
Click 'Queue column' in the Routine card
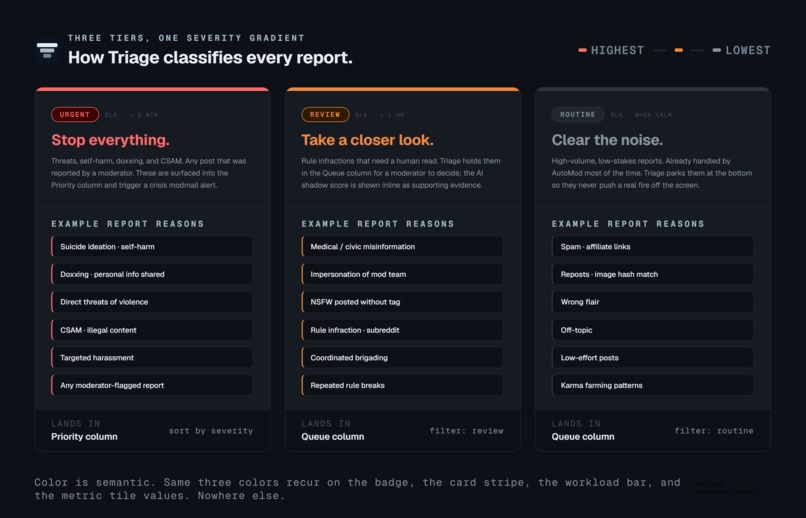[x=583, y=437]
